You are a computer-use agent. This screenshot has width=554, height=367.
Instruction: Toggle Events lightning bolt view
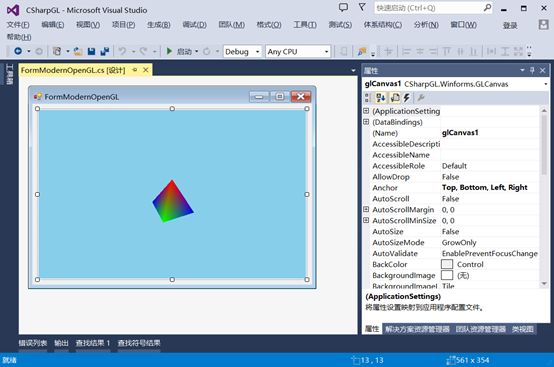(x=407, y=97)
